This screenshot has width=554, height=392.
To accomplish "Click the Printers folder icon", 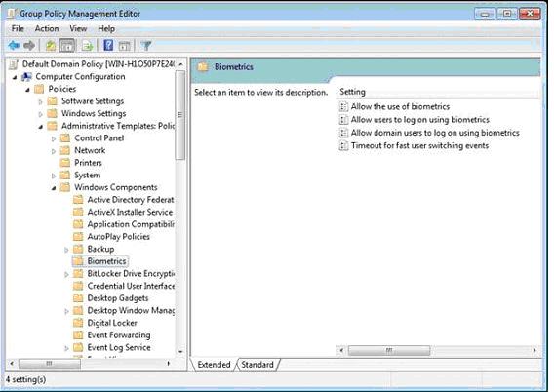I will pyautogui.click(x=65, y=163).
